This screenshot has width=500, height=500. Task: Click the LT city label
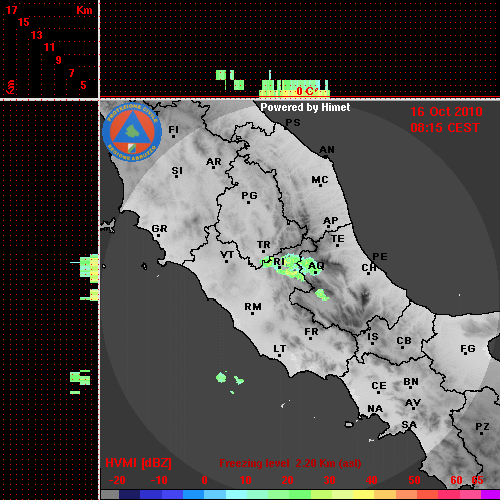click(280, 349)
